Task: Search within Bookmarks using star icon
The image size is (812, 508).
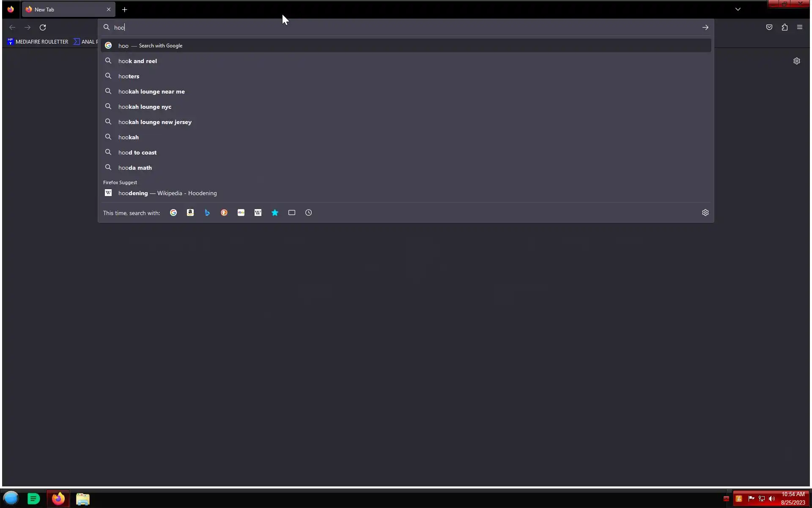Action: pos(275,213)
